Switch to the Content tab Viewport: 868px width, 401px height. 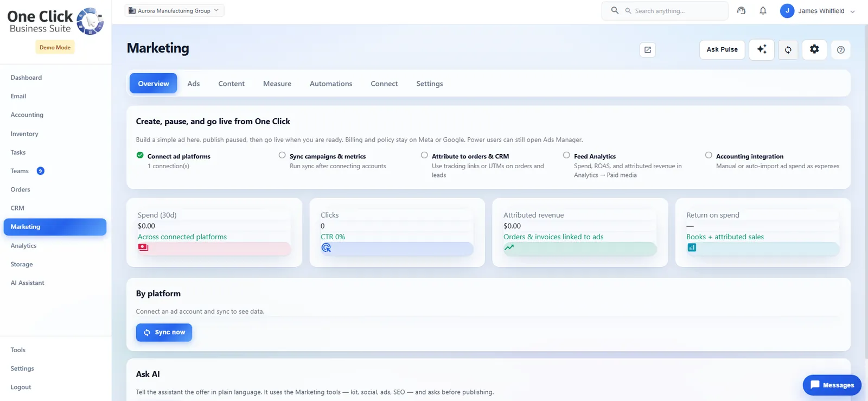coord(232,84)
